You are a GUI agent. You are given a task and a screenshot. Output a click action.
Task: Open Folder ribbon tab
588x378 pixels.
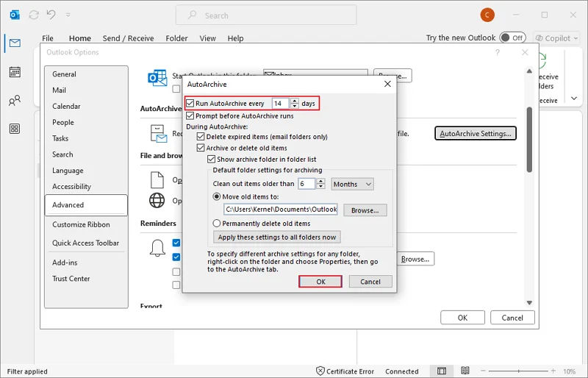point(176,38)
